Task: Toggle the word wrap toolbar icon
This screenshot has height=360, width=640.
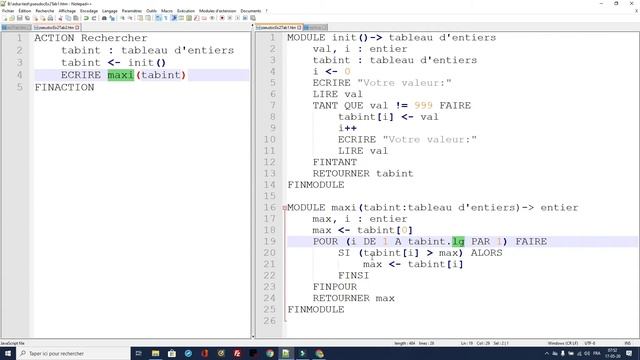Action: click(x=158, y=18)
